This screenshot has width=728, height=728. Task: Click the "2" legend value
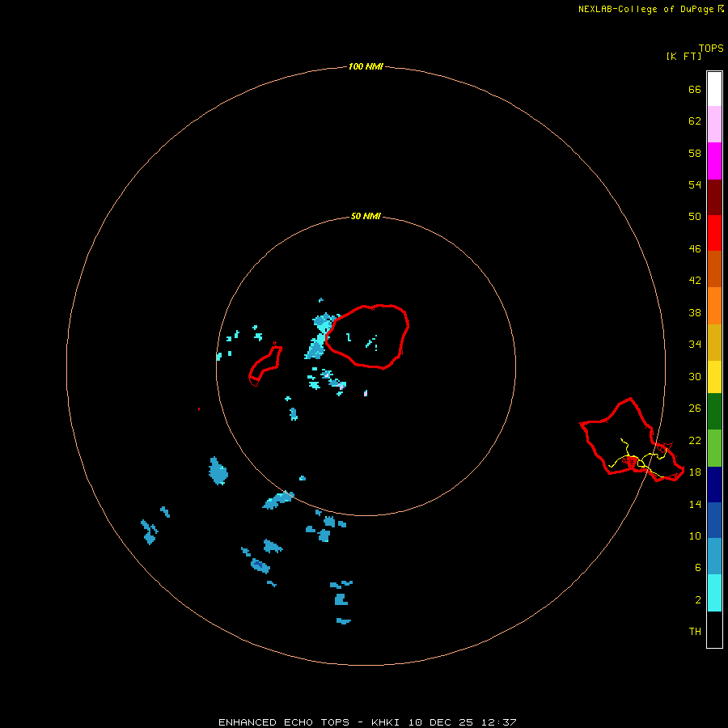click(697, 600)
